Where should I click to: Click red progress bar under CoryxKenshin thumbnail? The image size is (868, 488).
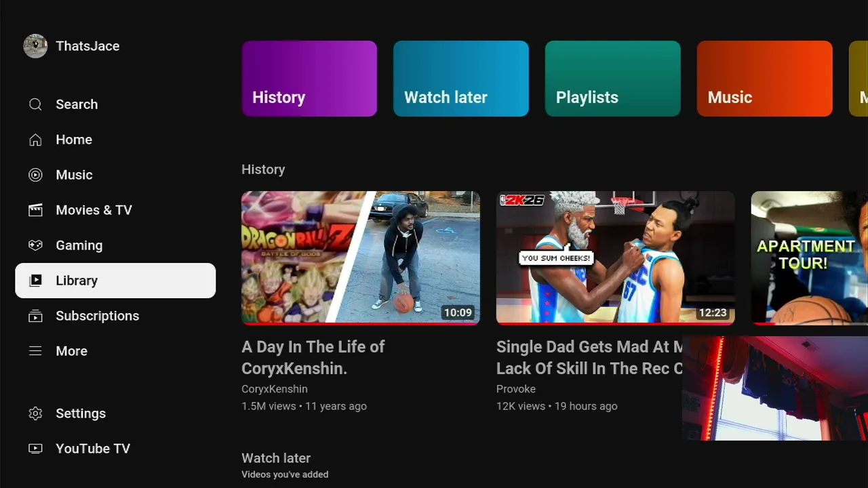[x=361, y=323]
